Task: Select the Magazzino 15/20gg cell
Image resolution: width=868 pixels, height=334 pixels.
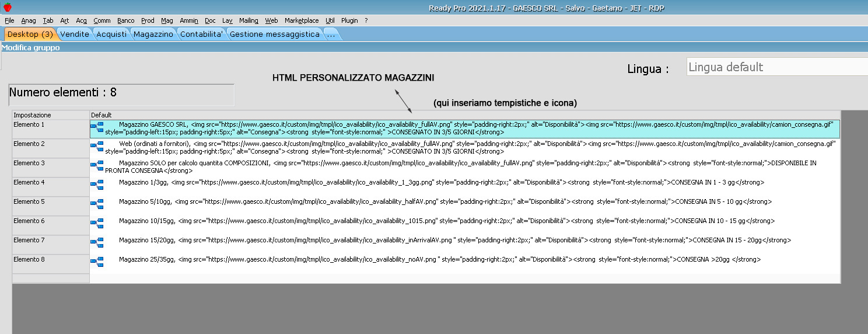Action: [465, 245]
